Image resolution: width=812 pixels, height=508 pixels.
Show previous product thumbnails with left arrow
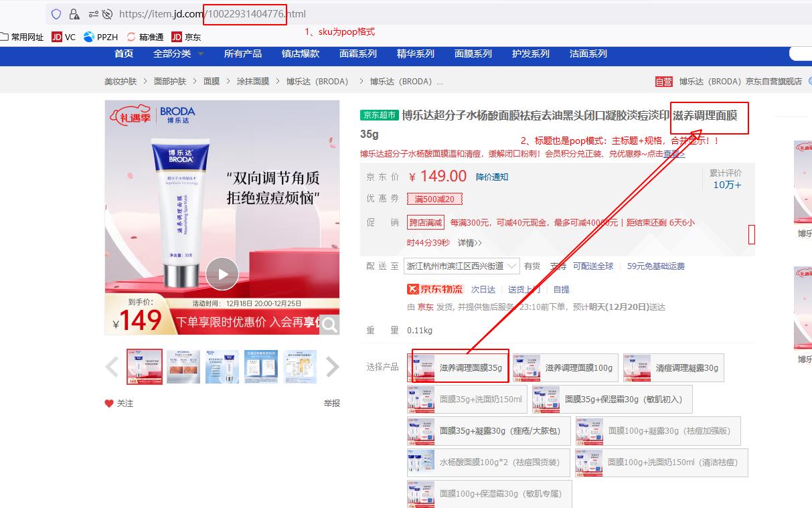(112, 367)
